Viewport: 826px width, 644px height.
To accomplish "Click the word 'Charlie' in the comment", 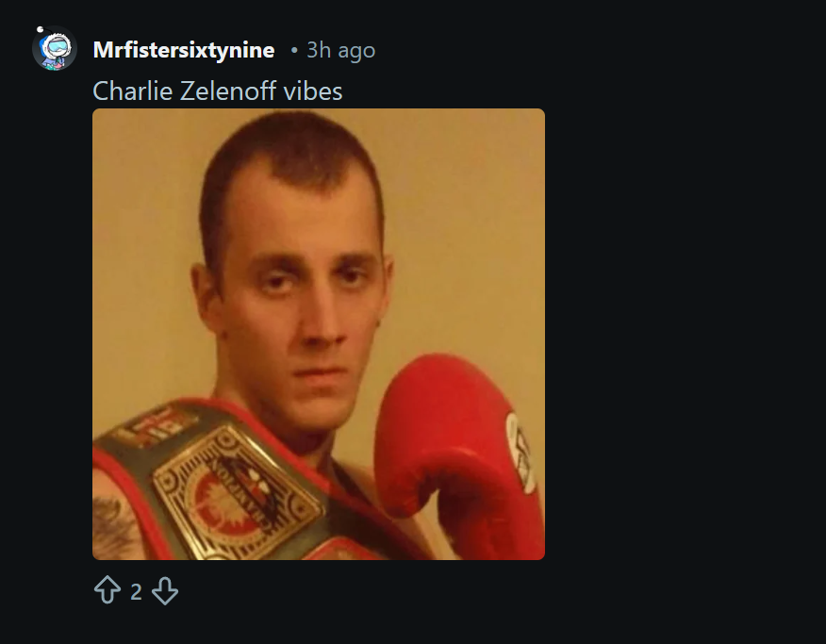I will point(133,91).
